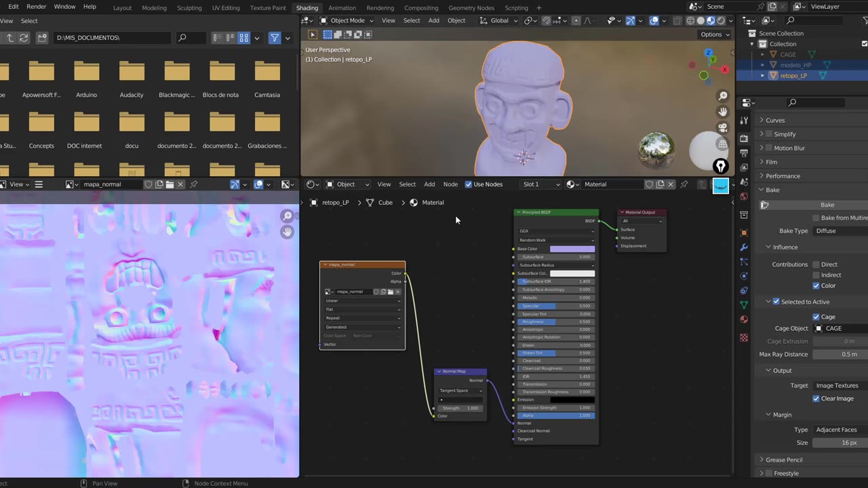Open the Layout workspace tab

[x=122, y=7]
